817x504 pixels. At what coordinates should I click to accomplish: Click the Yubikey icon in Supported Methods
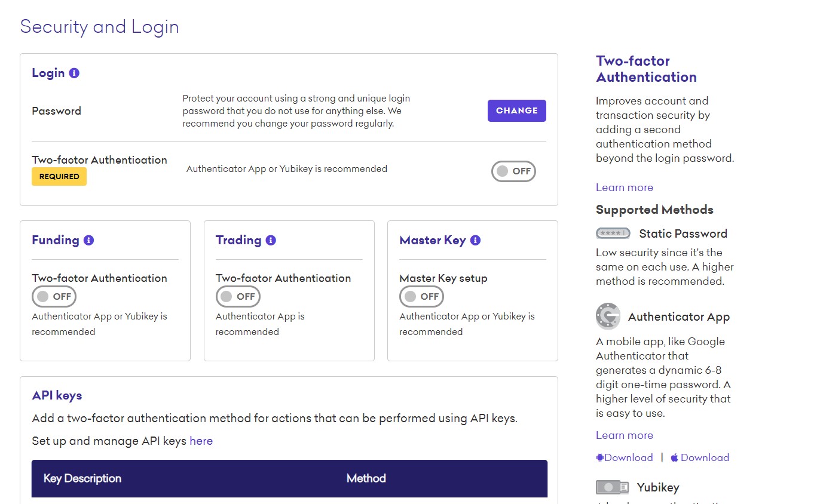coord(612,487)
